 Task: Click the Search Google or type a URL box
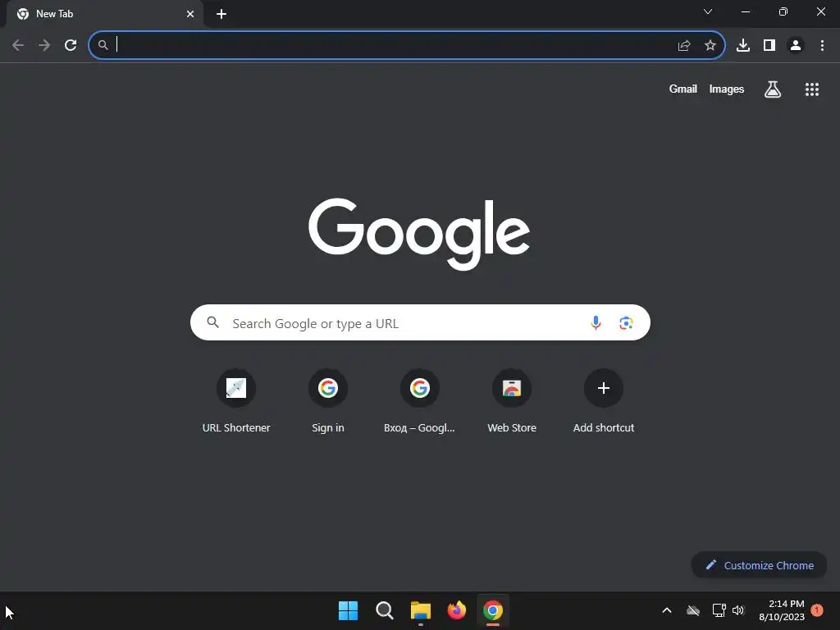click(420, 322)
